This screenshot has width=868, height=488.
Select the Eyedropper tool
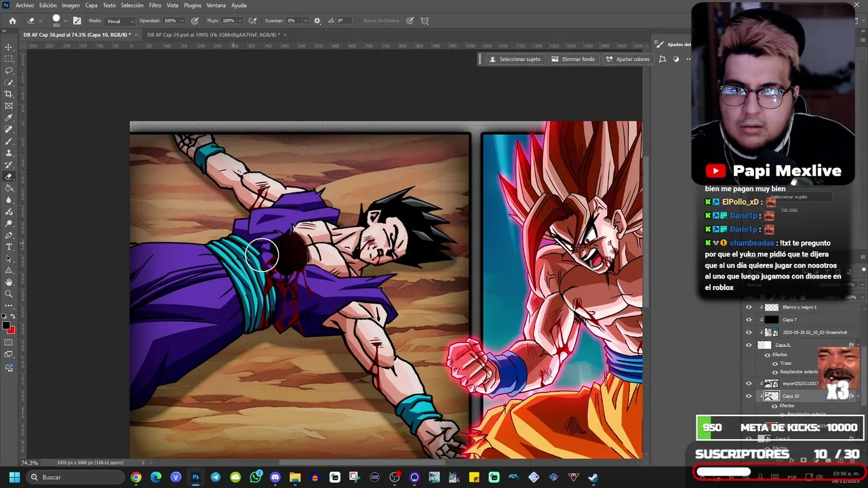point(9,118)
